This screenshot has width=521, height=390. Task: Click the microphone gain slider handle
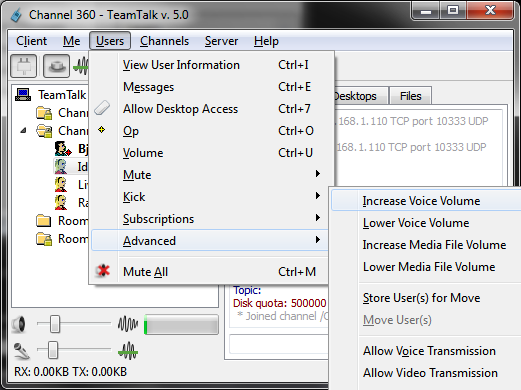coord(52,350)
